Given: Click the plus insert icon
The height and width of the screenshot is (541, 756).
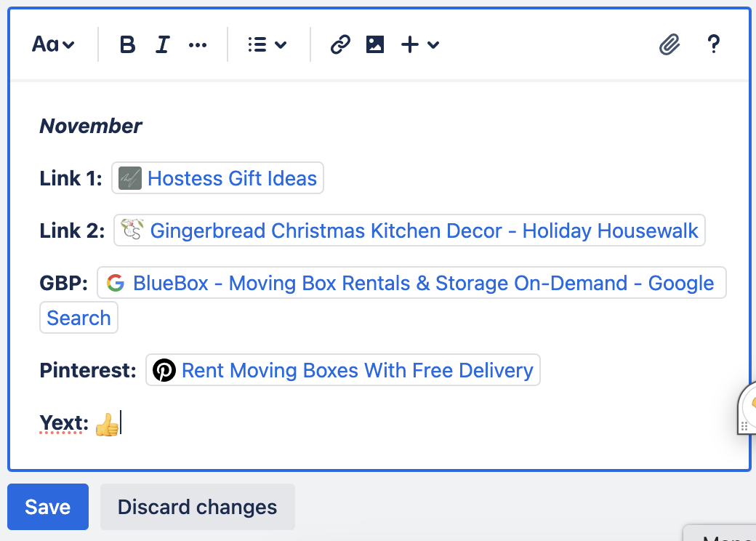Looking at the screenshot, I should 410,44.
